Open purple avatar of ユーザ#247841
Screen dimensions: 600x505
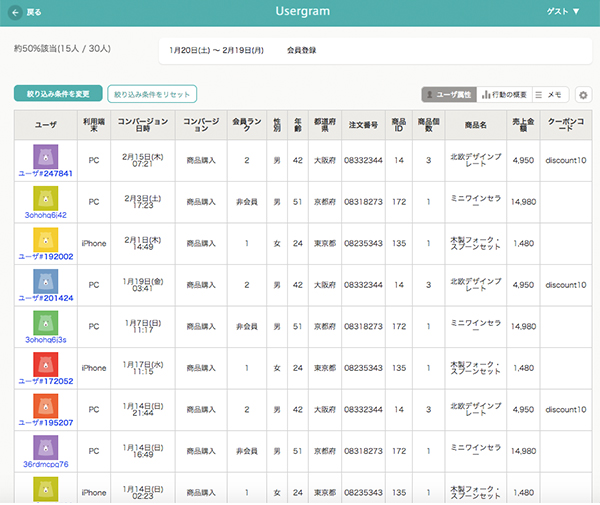click(x=46, y=156)
